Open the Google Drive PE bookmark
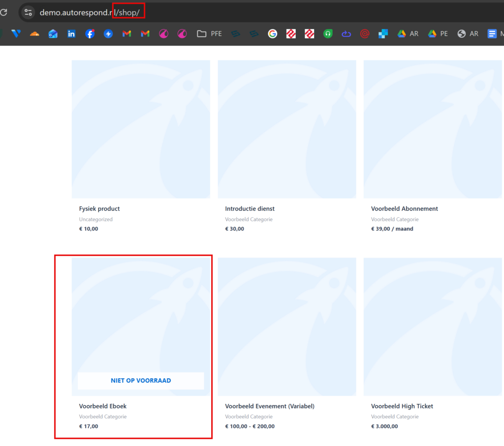Screen dimensions: 504x446 coord(438,33)
